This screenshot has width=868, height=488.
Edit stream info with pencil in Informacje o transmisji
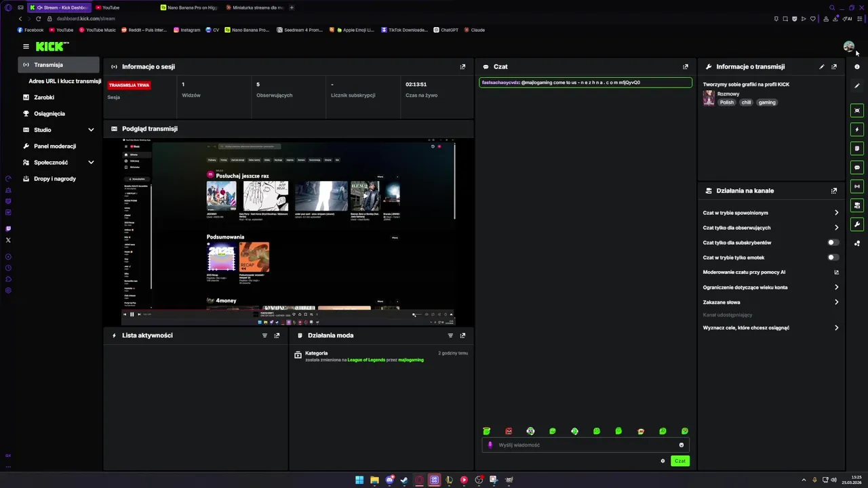pos(822,67)
